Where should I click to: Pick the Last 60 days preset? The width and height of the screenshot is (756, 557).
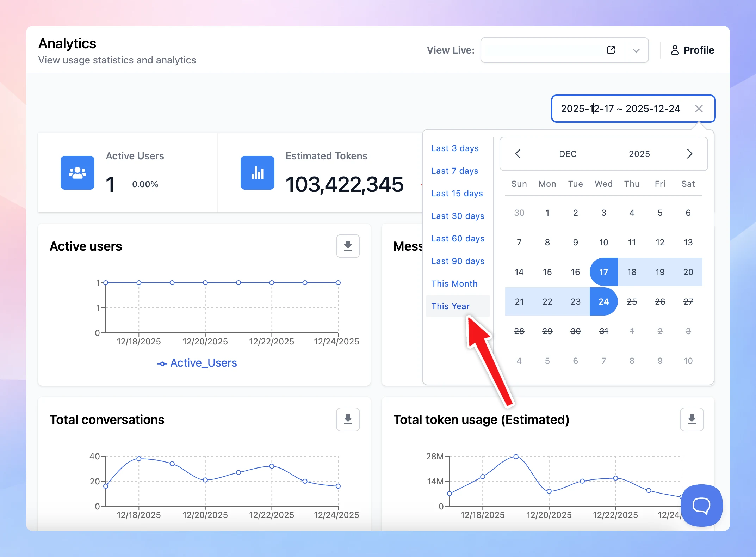click(458, 239)
